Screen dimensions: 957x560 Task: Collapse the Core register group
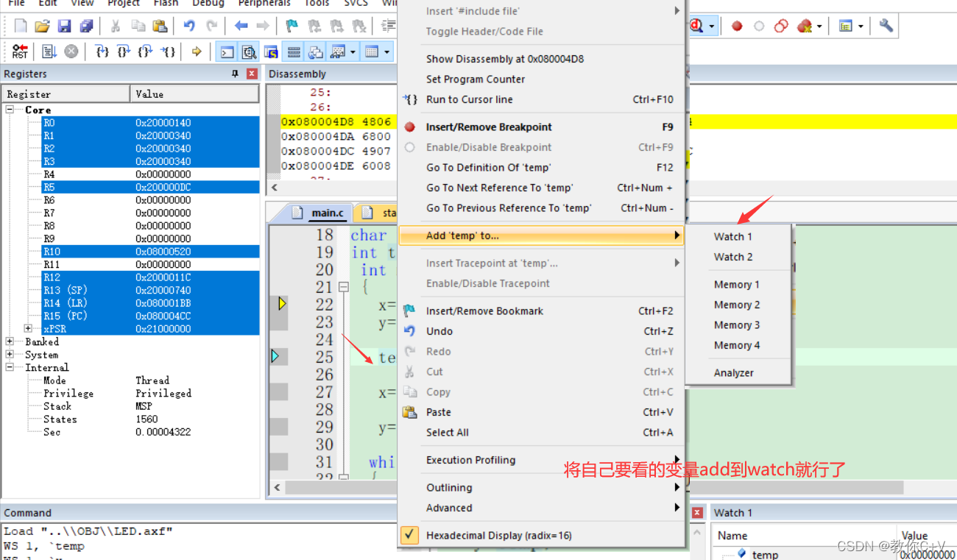[x=10, y=110]
